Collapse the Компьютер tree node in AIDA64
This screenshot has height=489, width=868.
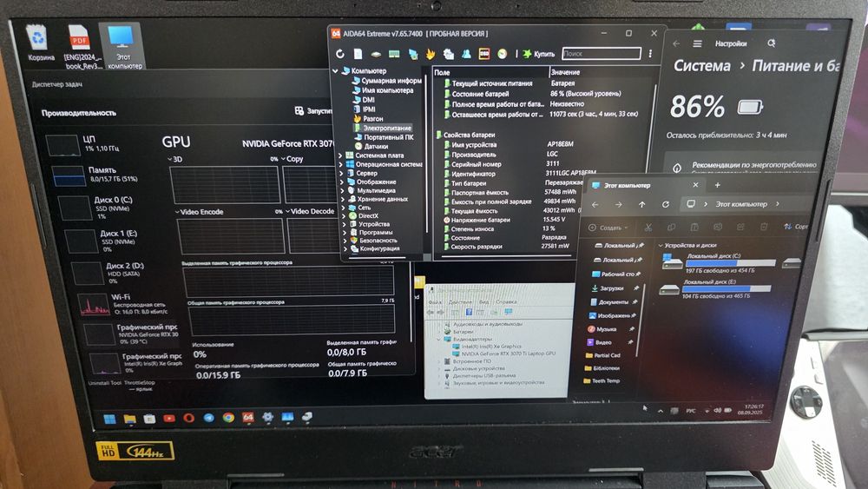335,71
